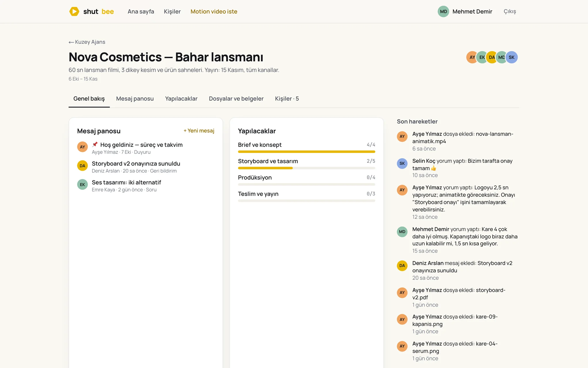Switch to the Mesaj panosu tab
This screenshot has height=368, width=588.
135,99
